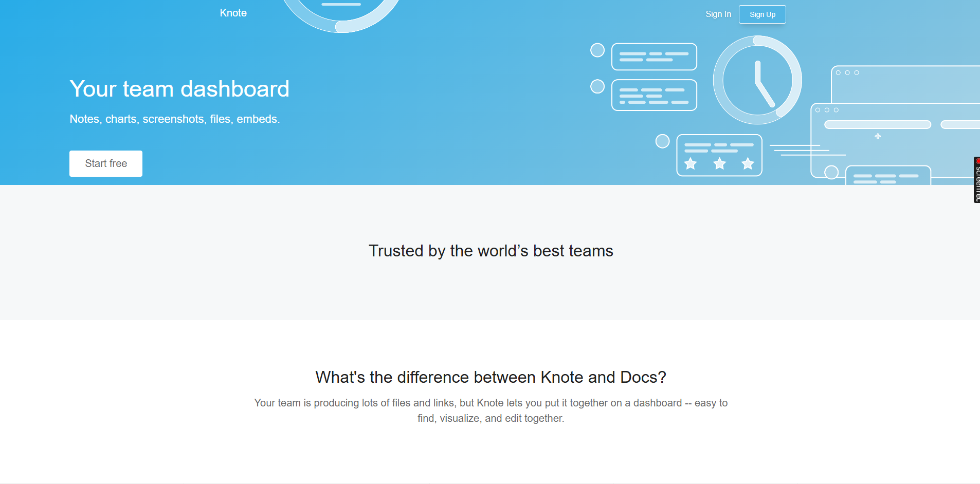Click 'Notes, charts, screenshots, files, embeds.' subtitle

click(175, 119)
